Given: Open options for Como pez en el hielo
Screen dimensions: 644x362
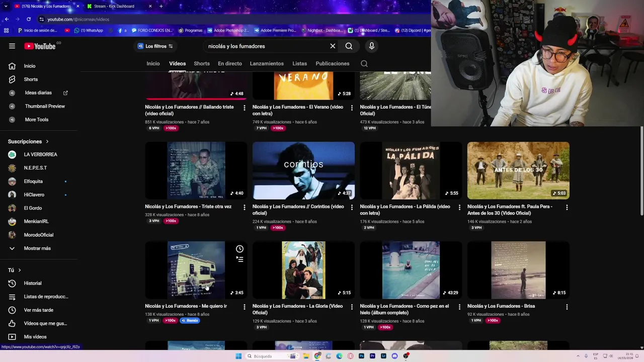Looking at the screenshot, I should coord(459,307).
